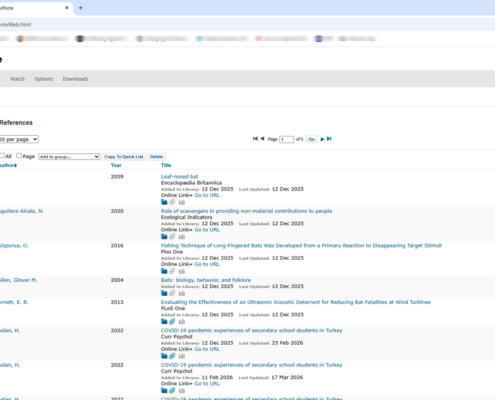Expand the Add to group dropdown

point(69,157)
